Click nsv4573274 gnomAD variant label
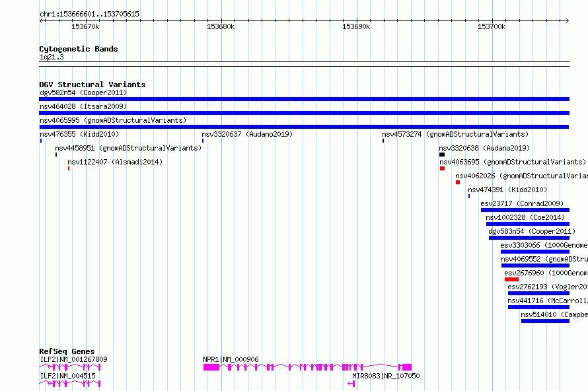Image resolution: width=588 pixels, height=391 pixels. pyautogui.click(x=455, y=134)
